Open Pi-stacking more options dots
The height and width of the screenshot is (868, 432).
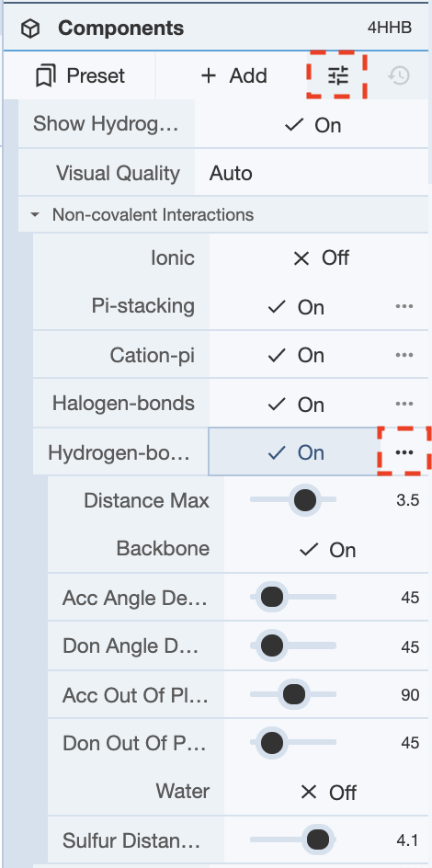(404, 307)
